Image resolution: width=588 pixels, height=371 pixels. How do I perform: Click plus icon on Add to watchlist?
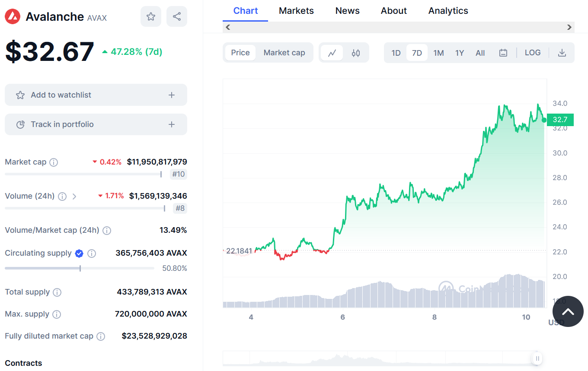pos(172,95)
